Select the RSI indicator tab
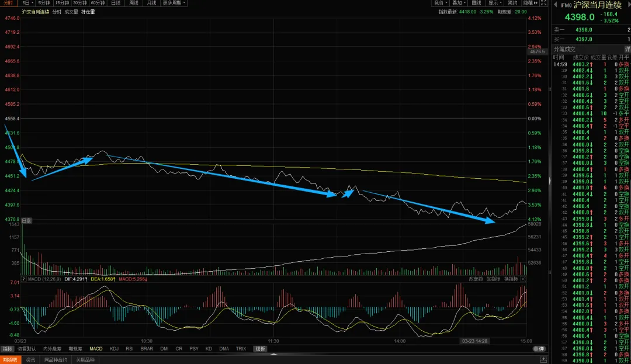The image size is (631, 364). click(130, 349)
